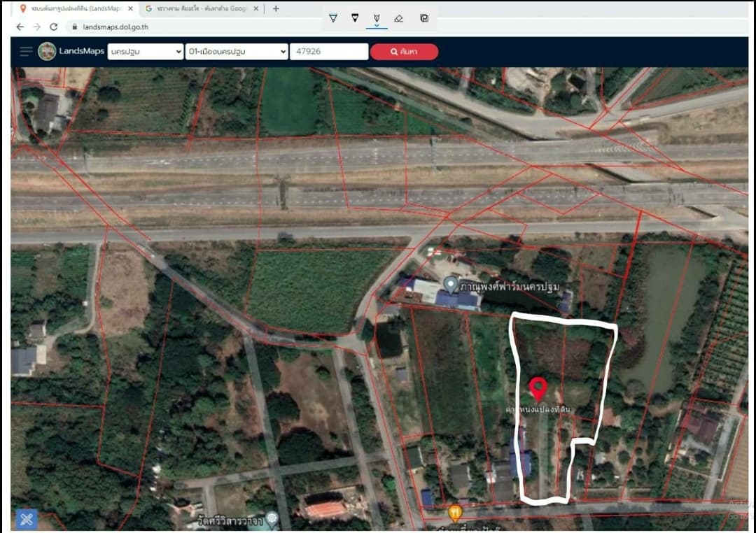Go back to previous page
Viewport: 756px width, 533px height.
coord(20,27)
